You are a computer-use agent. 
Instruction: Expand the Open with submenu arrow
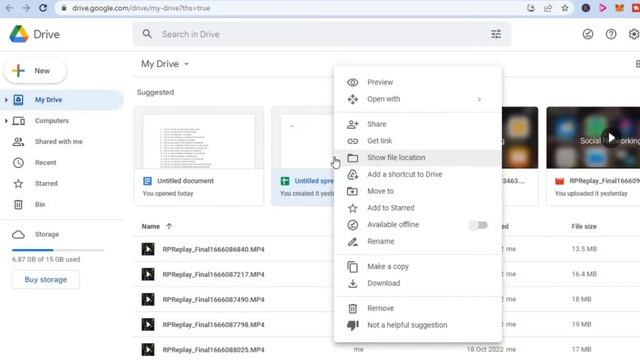click(480, 99)
